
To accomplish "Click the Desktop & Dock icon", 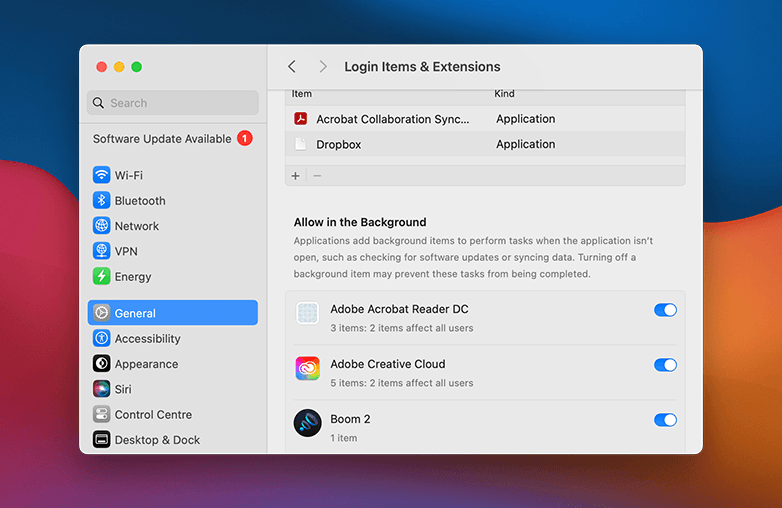I will 101,440.
